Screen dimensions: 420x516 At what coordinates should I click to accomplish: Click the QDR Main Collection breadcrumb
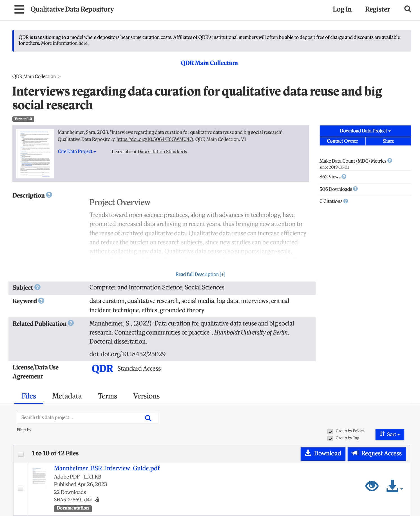[x=34, y=76]
